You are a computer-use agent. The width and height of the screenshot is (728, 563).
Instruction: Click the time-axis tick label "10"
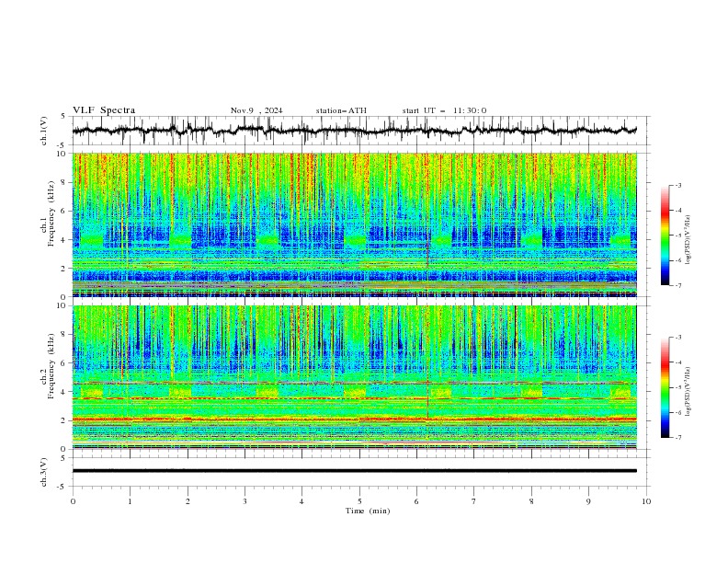click(x=646, y=501)
